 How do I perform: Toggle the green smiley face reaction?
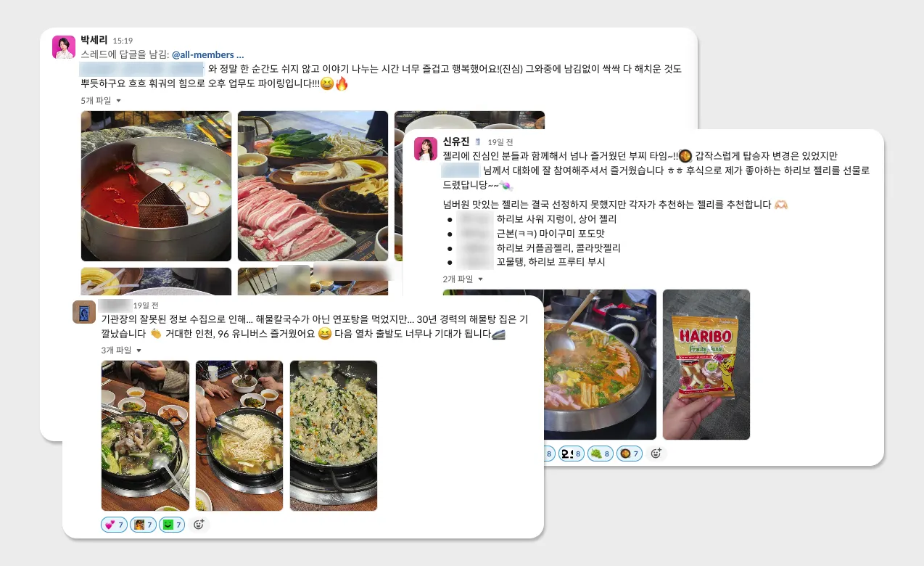pos(172,525)
